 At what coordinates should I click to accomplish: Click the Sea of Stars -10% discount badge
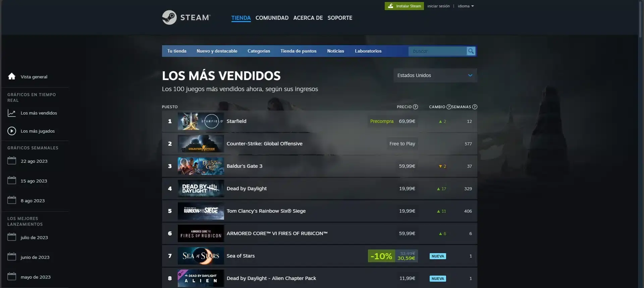coord(381,256)
